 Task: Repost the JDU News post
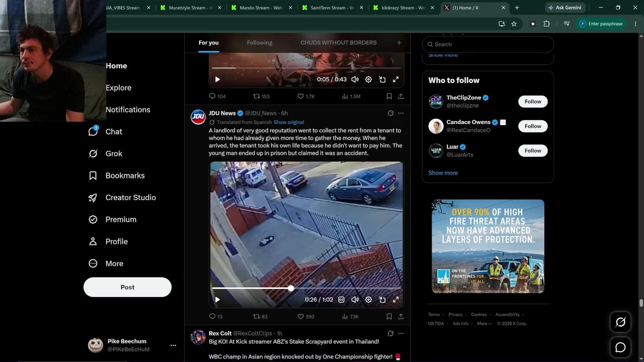tap(260, 317)
